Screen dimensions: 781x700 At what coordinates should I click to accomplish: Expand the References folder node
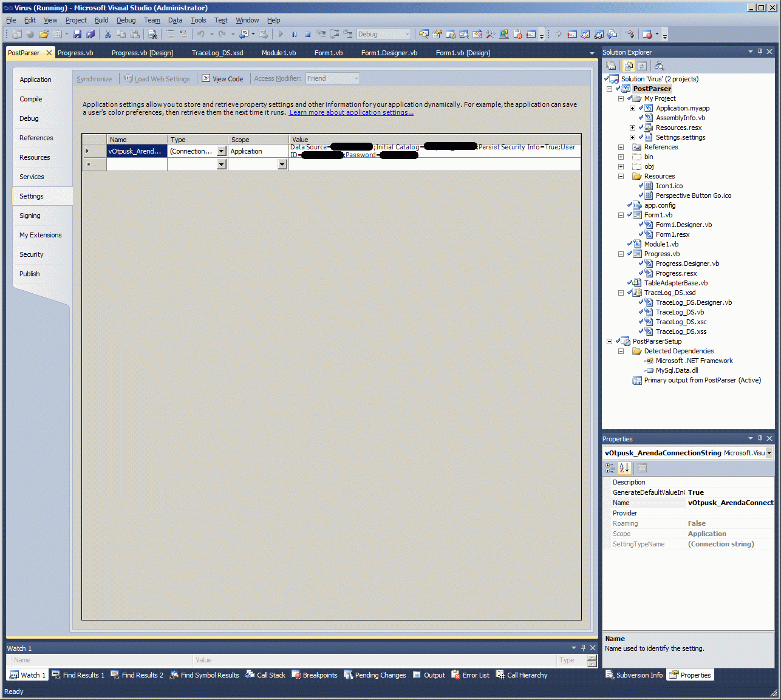[x=621, y=147]
